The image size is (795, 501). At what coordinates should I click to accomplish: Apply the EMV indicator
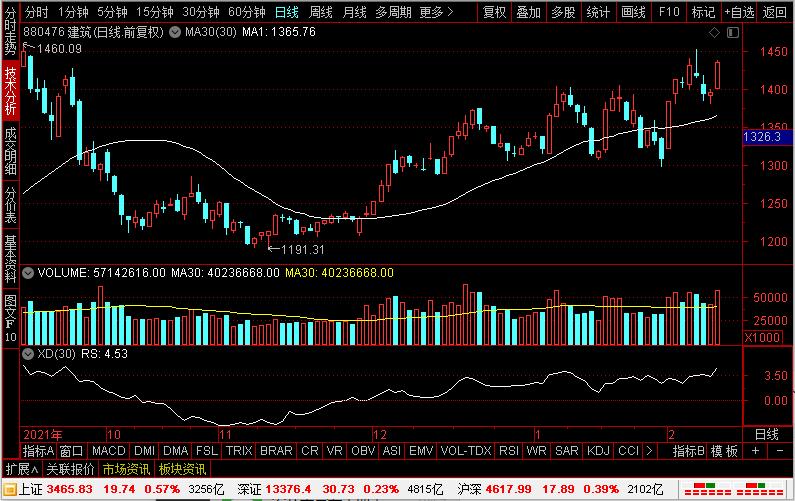(x=421, y=451)
